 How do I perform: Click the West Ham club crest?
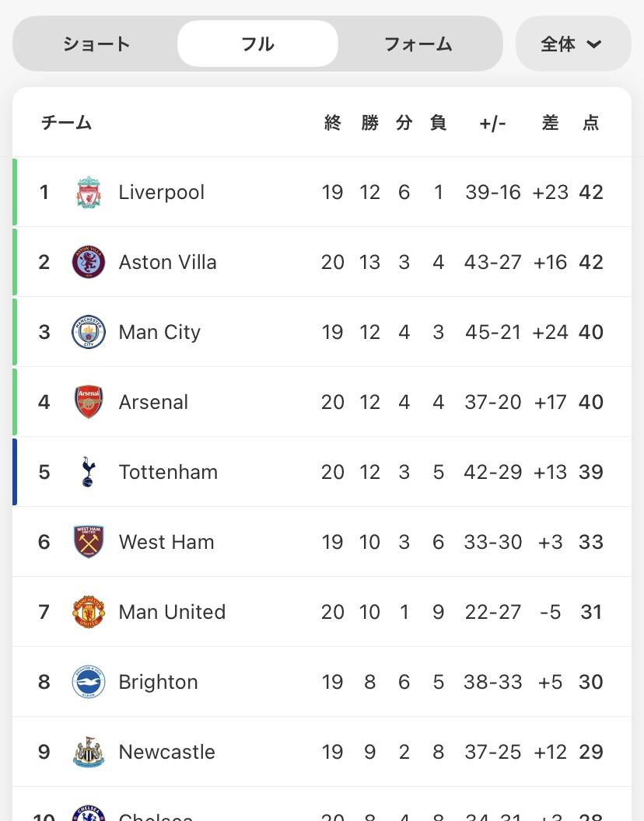click(89, 542)
